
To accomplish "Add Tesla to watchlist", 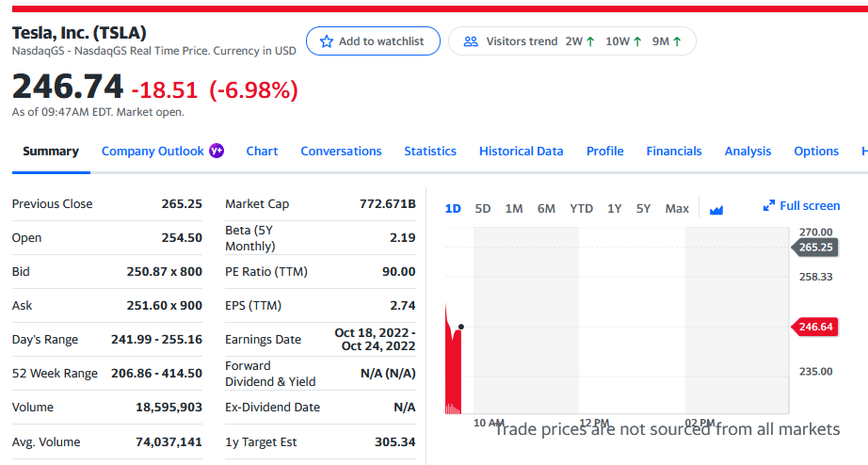I will [373, 41].
